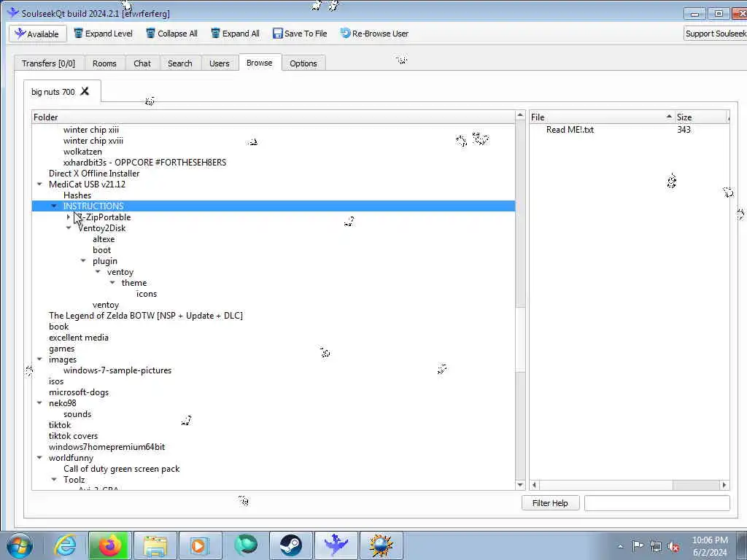Select windows-7-sample-pictures folder

click(x=117, y=370)
